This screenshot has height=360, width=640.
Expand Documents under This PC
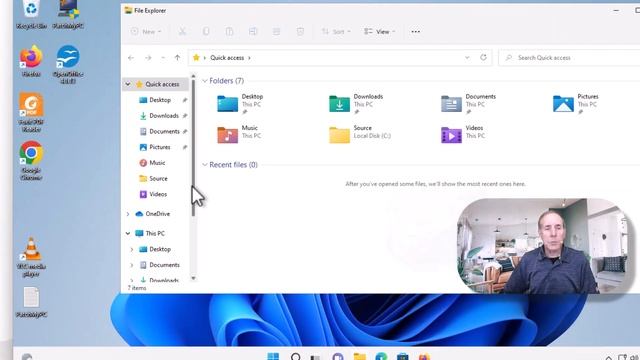click(132, 265)
